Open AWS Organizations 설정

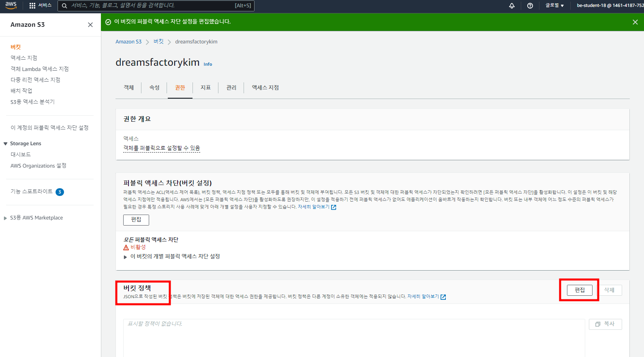(x=39, y=166)
